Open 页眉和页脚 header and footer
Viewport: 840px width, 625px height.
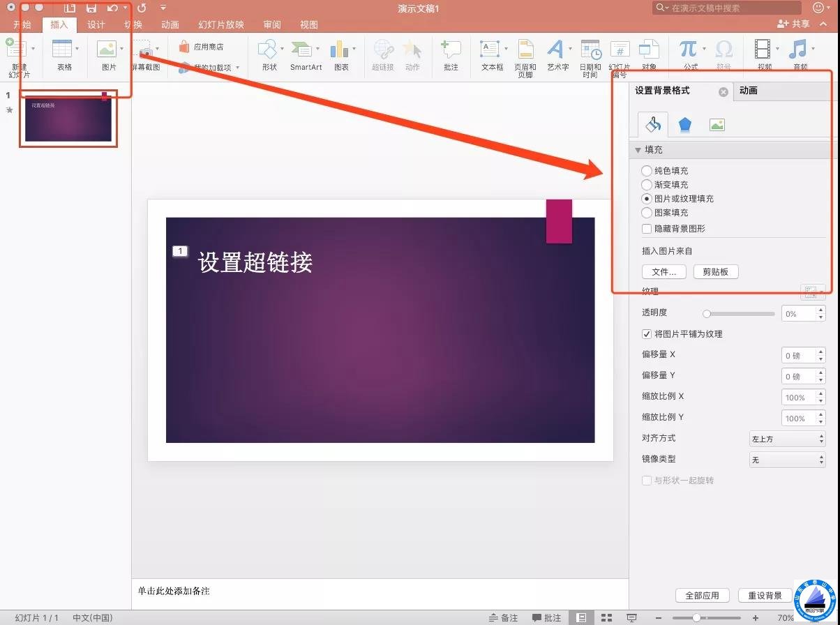525,50
